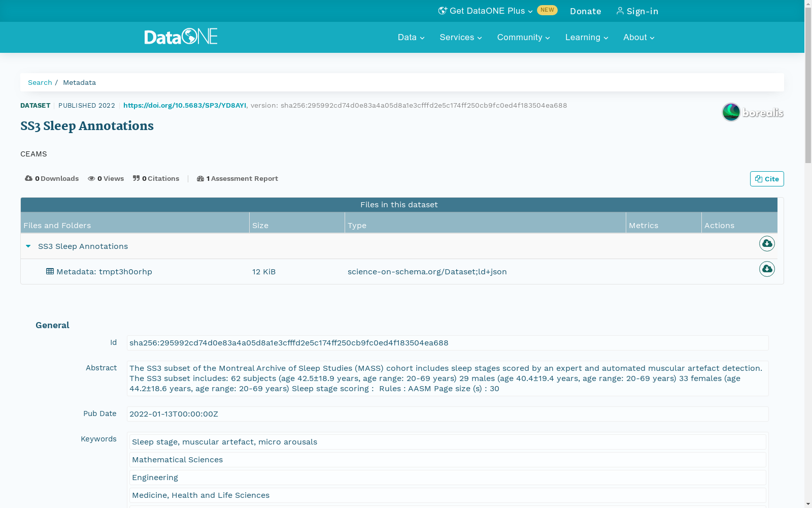Click the 0 Downloads count
This screenshot has width=812, height=508.
tap(52, 178)
